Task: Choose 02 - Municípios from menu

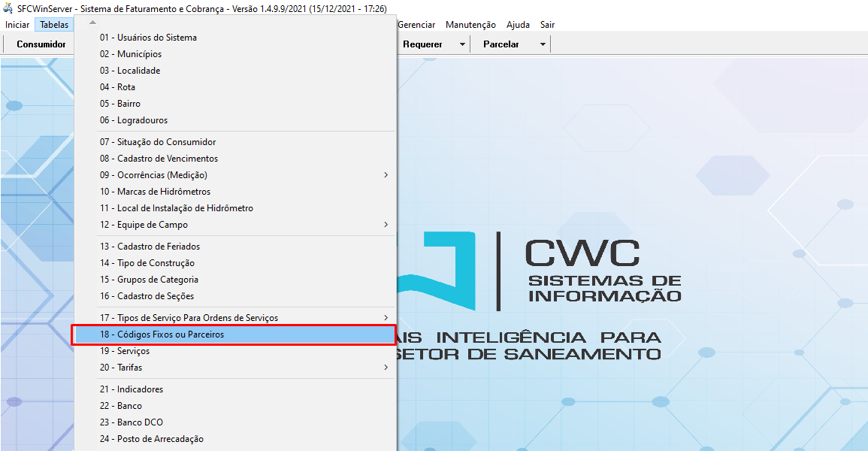Action: [130, 54]
